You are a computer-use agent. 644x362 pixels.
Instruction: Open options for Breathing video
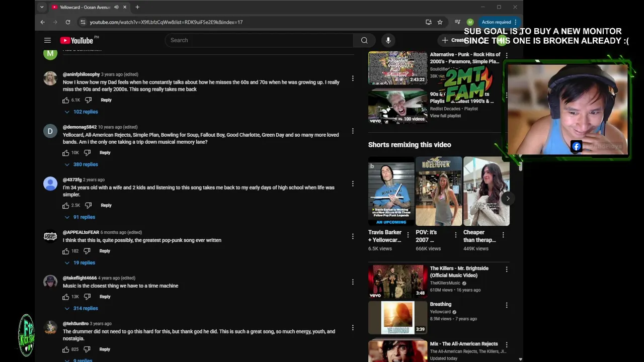pos(507,305)
